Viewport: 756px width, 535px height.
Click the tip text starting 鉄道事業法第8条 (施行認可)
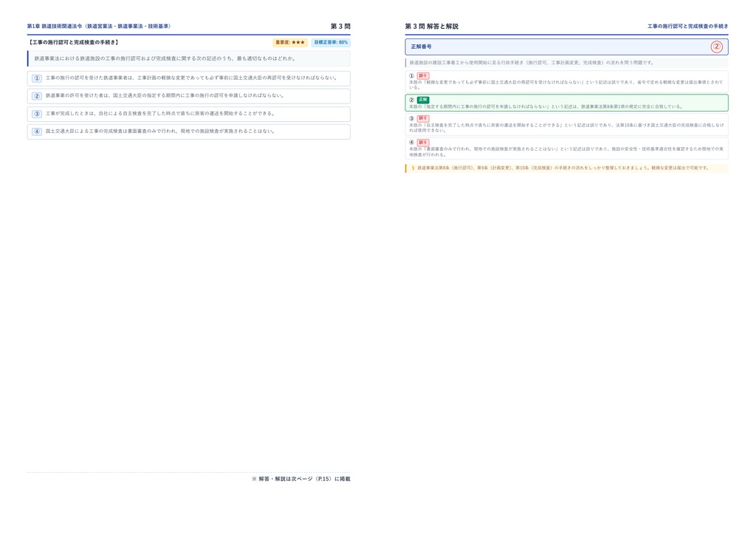[x=563, y=168]
